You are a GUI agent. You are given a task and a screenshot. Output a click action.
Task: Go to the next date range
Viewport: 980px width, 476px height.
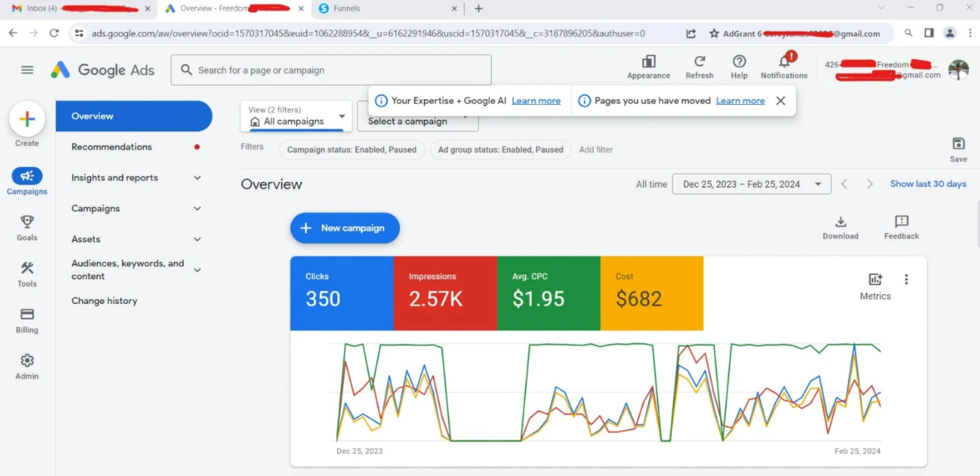click(x=869, y=184)
